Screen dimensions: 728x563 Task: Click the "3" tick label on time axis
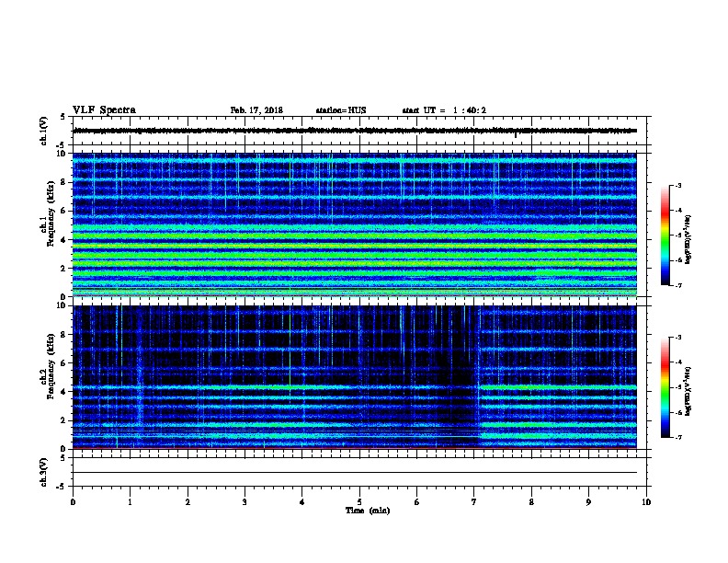click(245, 502)
